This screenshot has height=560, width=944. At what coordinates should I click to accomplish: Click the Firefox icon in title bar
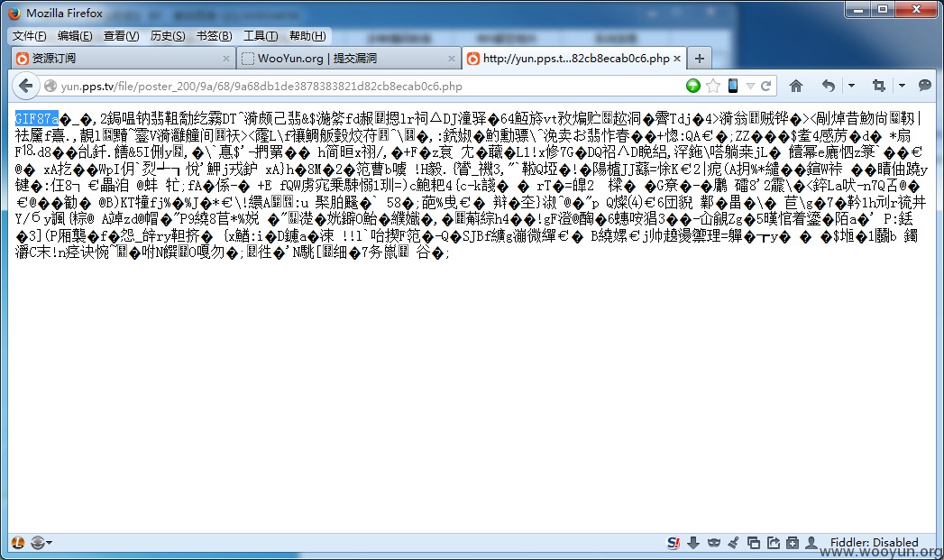click(14, 13)
